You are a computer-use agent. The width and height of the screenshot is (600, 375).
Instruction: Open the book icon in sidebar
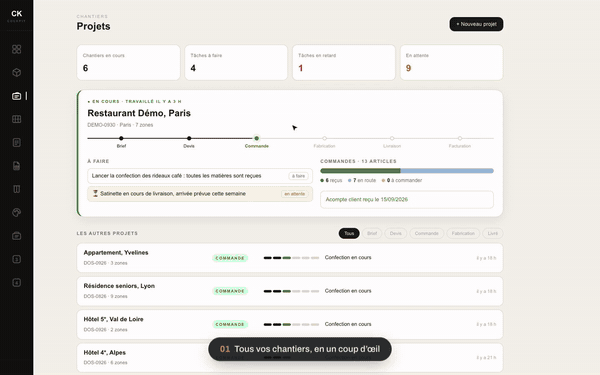click(x=16, y=189)
